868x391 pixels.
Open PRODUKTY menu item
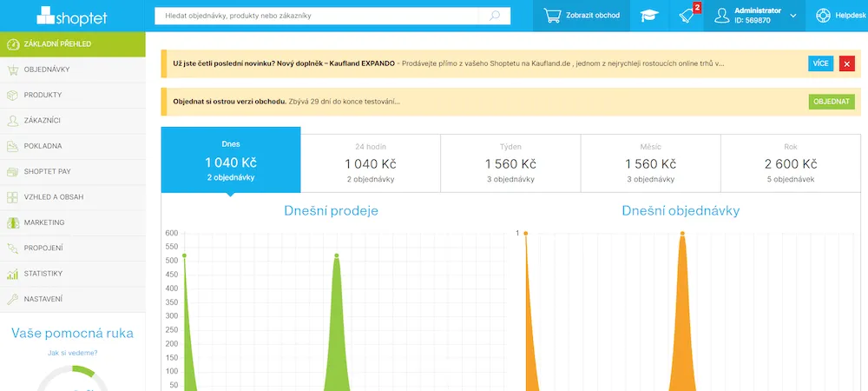73,96
